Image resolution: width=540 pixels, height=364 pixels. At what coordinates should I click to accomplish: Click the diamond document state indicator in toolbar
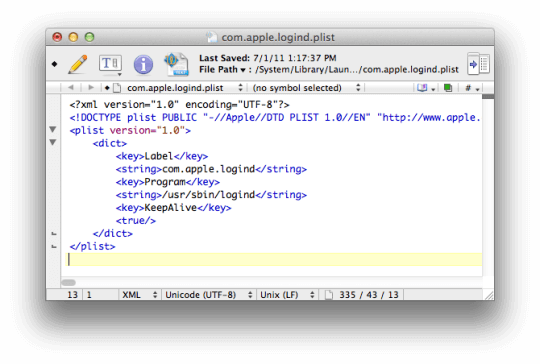pyautogui.click(x=54, y=64)
